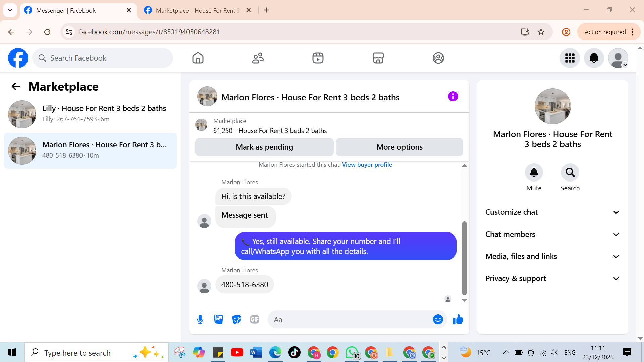
Task: Open the Groups icon in top navigation
Action: click(x=438, y=58)
